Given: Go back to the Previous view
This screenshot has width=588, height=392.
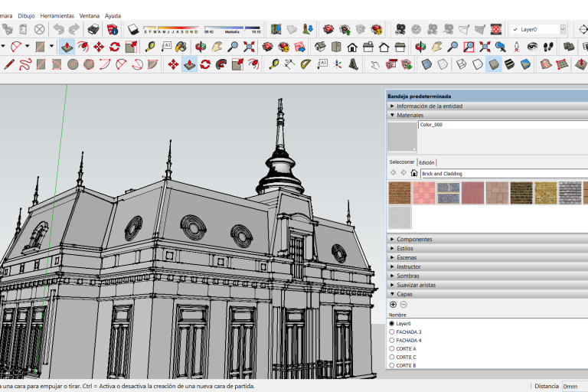Looking at the screenshot, I should (501, 47).
